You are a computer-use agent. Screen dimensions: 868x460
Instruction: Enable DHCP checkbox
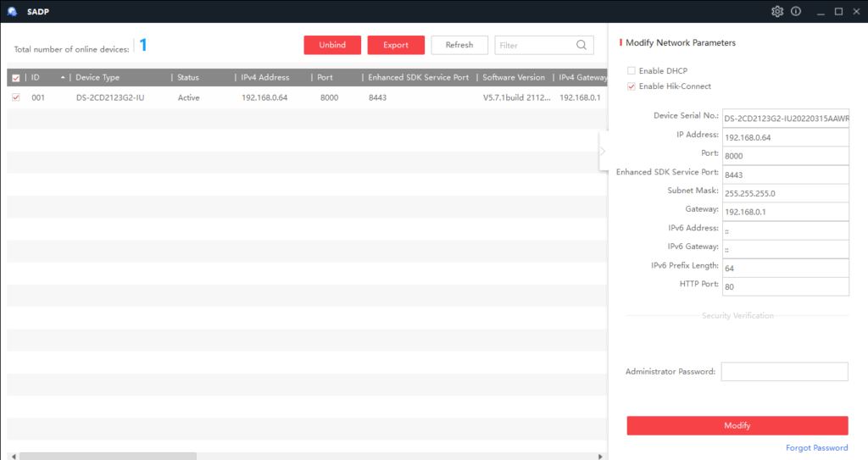[x=631, y=70]
